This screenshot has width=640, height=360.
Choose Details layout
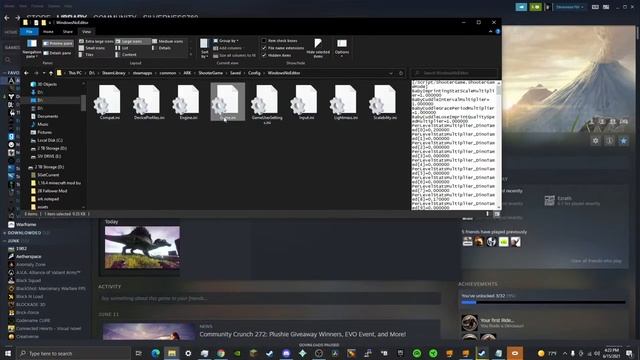click(162, 48)
